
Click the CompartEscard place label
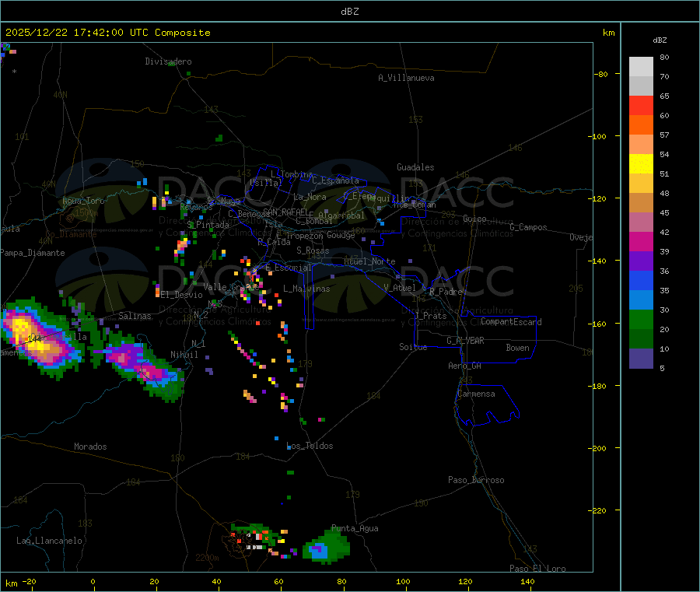coord(511,322)
